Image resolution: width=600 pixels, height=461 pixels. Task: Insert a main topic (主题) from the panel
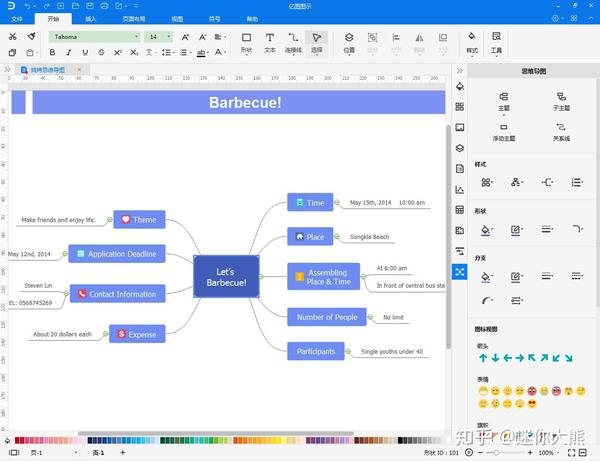pyautogui.click(x=504, y=102)
